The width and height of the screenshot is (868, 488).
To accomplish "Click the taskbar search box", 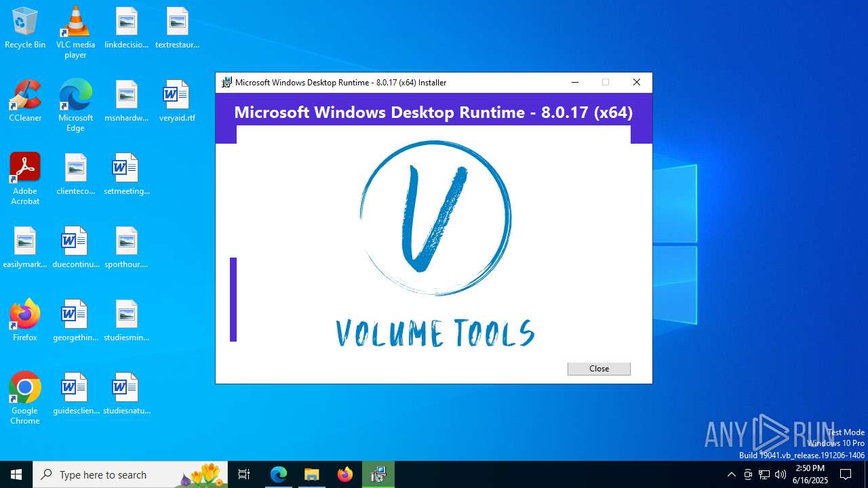I will tap(130, 474).
